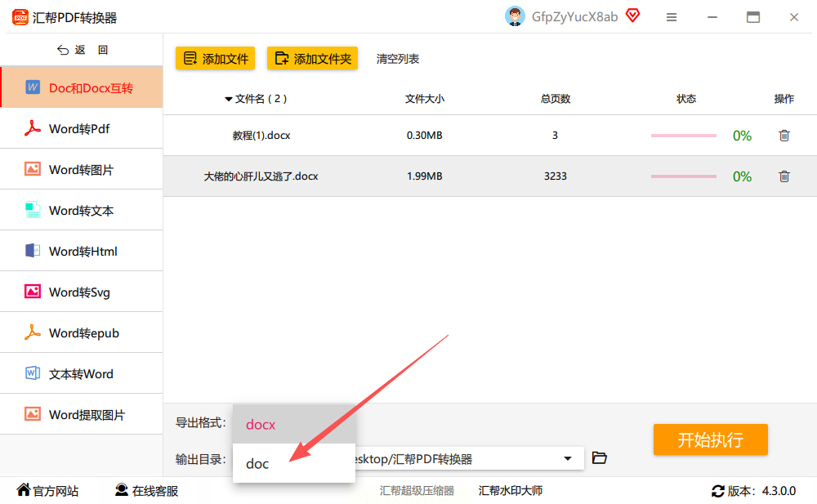Switch to the Word转Pdf tab
The image size is (817, 504).
click(81, 128)
